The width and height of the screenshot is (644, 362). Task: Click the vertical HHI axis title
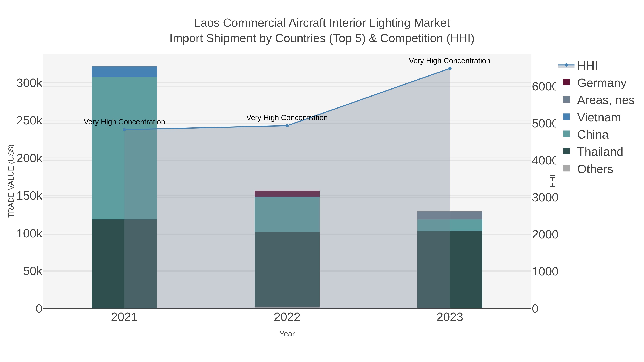(553, 181)
